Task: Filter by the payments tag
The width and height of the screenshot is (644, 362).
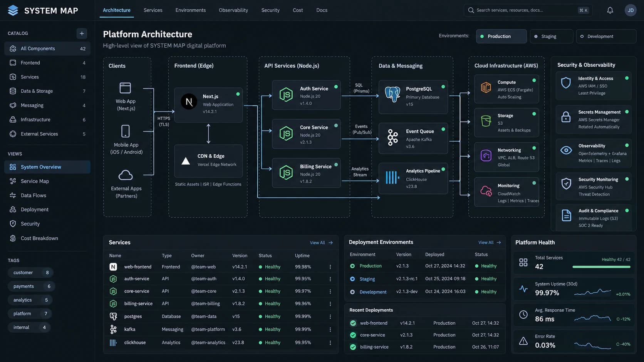Action: point(31,286)
